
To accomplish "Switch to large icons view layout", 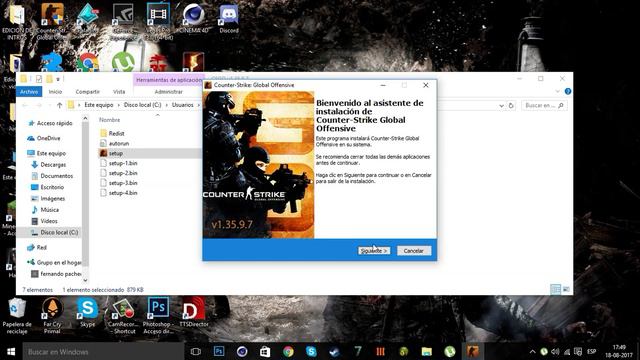I will (x=566, y=289).
